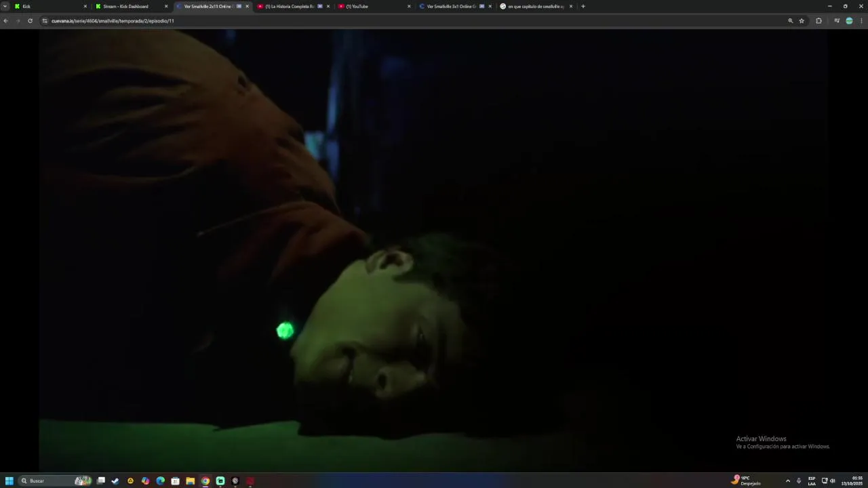Open the Chrome three-dot menu
868x488 pixels.
pos(861,21)
